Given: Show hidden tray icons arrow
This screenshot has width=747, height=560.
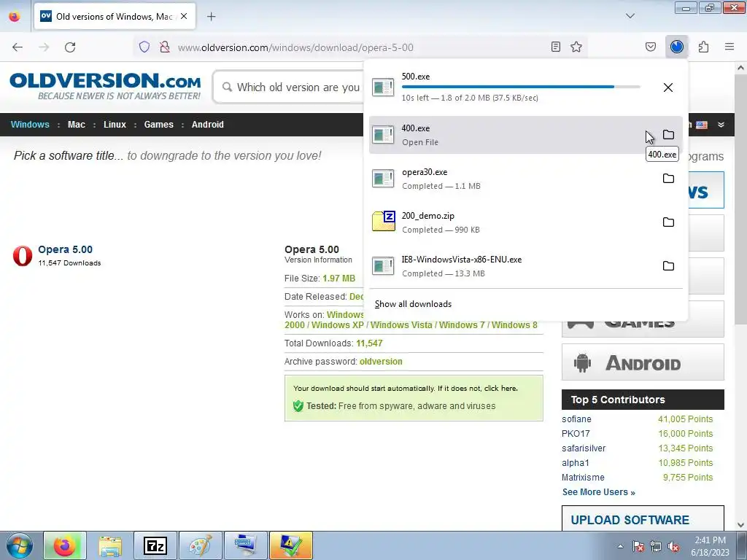Looking at the screenshot, I should click(x=620, y=546).
